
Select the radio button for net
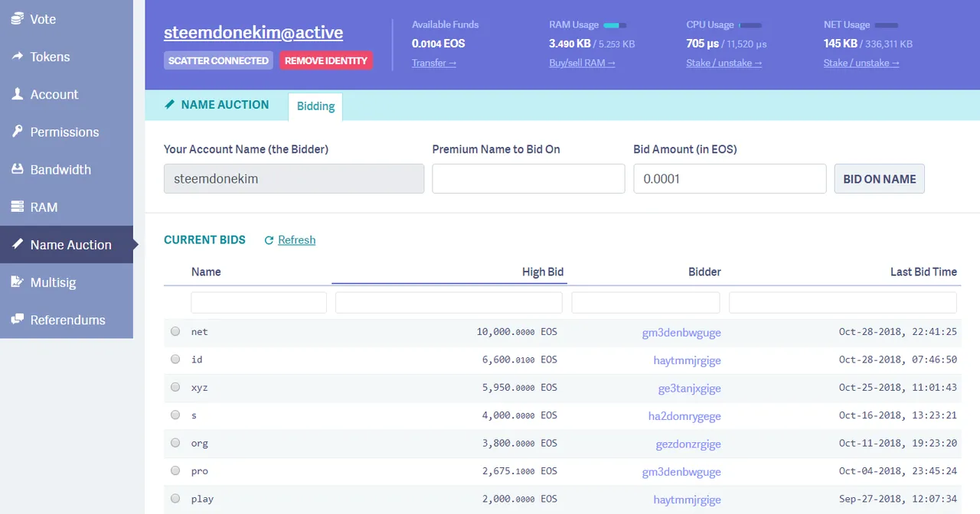tap(175, 331)
